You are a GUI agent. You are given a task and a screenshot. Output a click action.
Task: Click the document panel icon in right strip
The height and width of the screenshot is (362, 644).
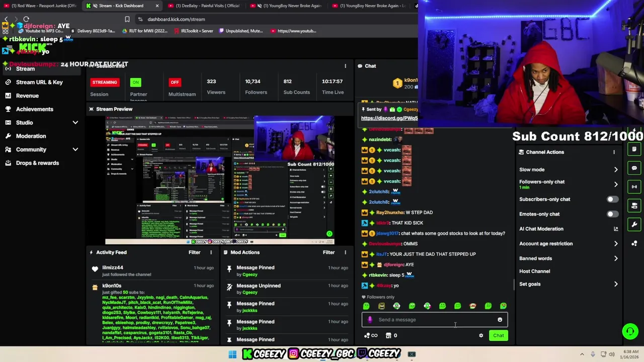click(x=634, y=149)
